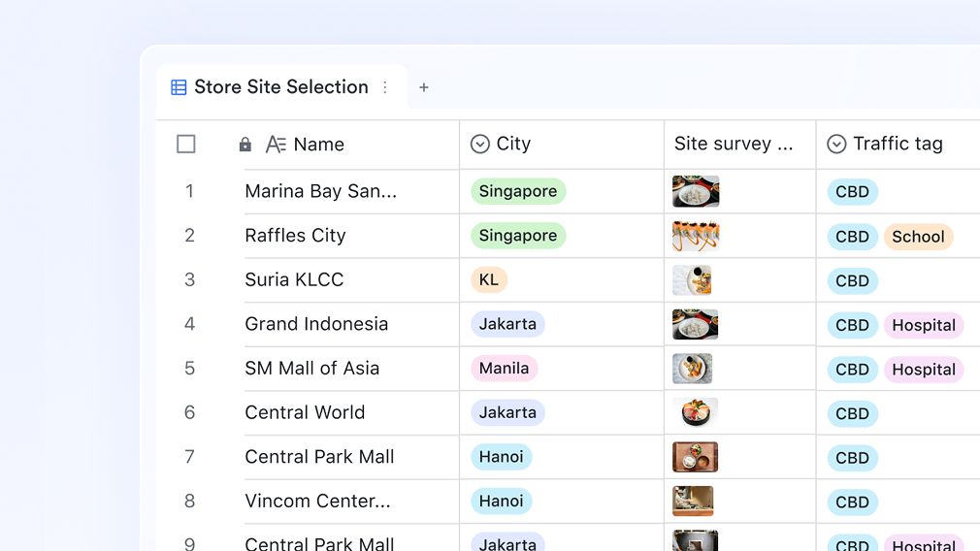Image resolution: width=980 pixels, height=551 pixels.
Task: Open the City column dropdown icon
Action: click(479, 144)
